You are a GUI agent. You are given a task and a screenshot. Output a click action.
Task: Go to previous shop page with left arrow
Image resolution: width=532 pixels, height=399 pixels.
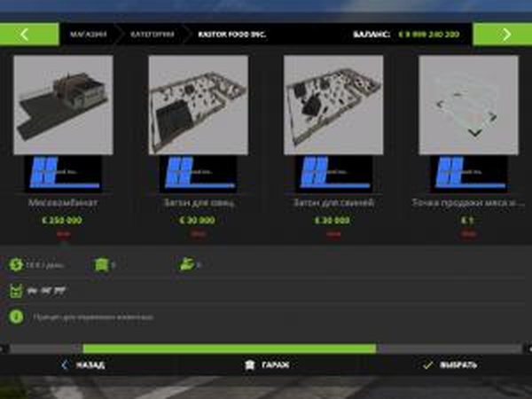click(29, 35)
